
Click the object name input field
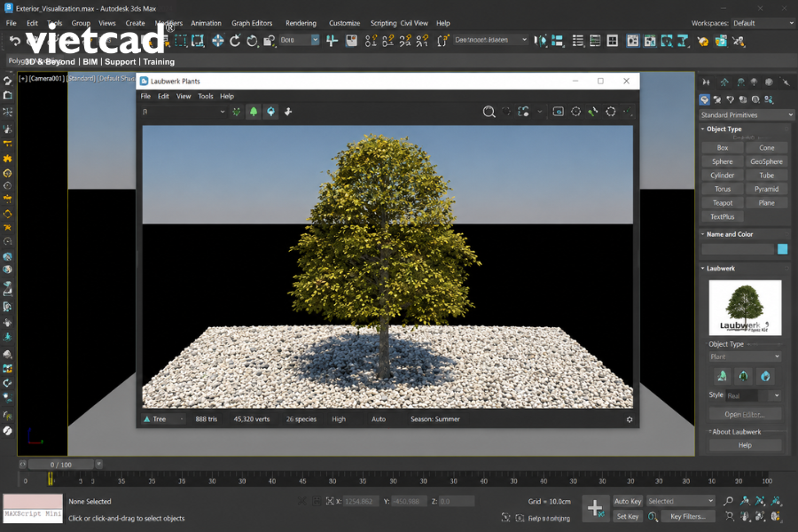(738, 249)
